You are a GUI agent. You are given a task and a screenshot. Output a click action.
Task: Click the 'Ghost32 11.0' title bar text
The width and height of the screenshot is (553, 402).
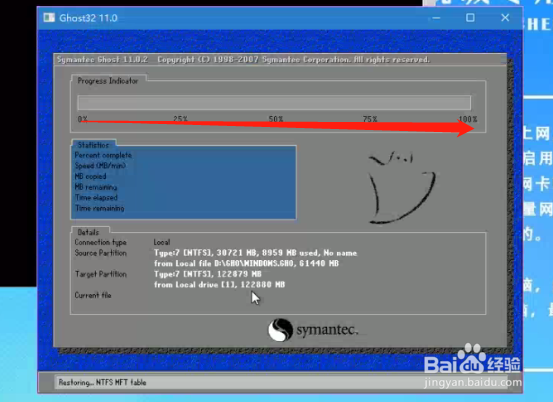(88, 18)
